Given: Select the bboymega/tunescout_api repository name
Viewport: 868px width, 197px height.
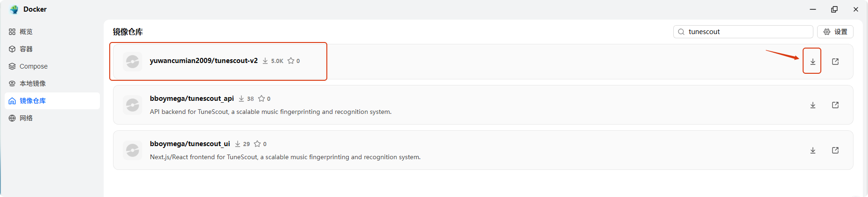Looking at the screenshot, I should point(191,98).
